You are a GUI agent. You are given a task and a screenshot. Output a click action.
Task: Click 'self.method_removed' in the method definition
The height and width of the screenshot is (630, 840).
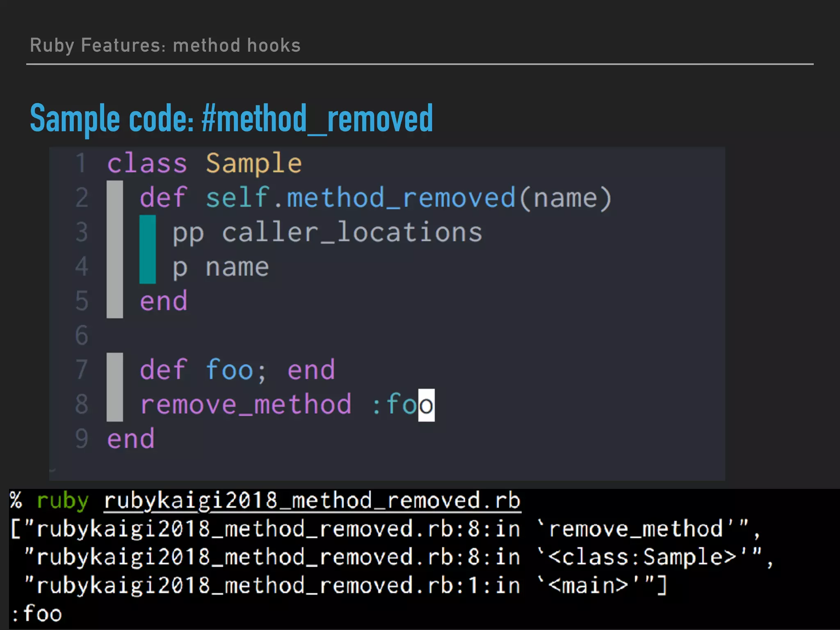tap(360, 198)
